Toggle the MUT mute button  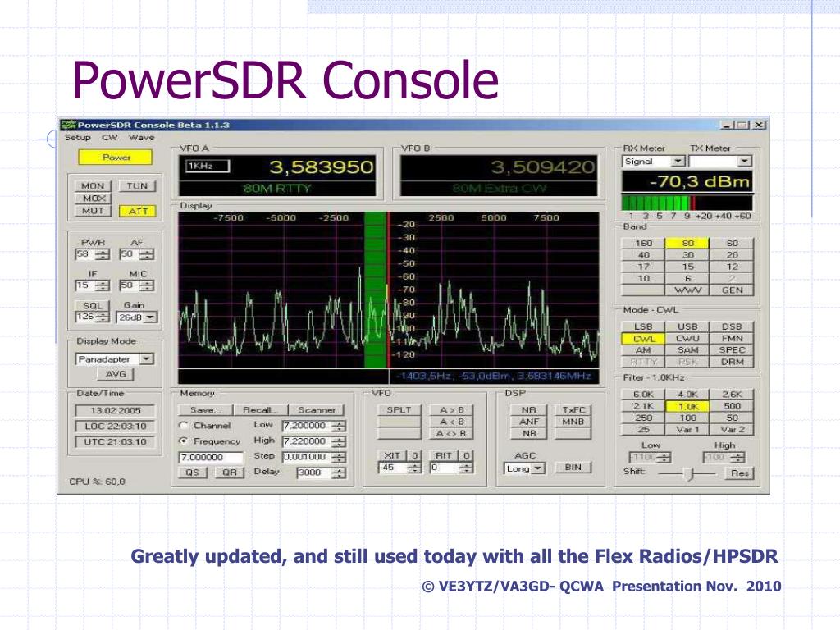pos(93,211)
